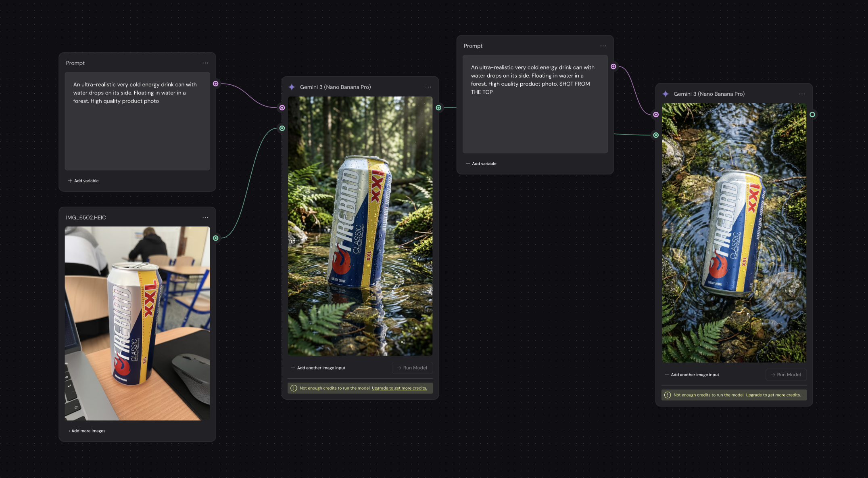Select output port of Prompt node ending "product photo"

(x=216, y=84)
